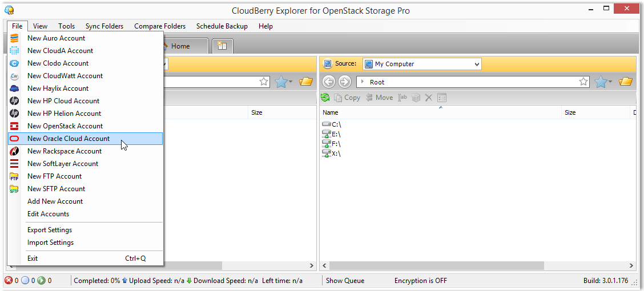Open left pane yellow folder icon

coord(306,82)
